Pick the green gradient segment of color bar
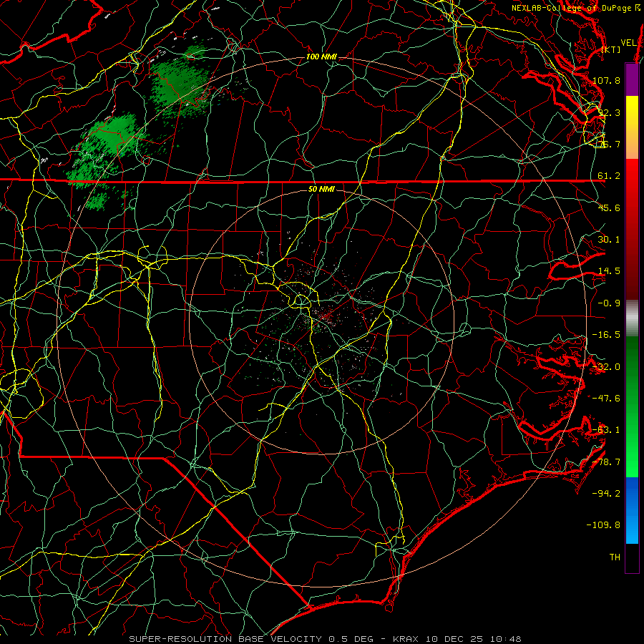This screenshot has height=644, width=644. [x=632, y=406]
